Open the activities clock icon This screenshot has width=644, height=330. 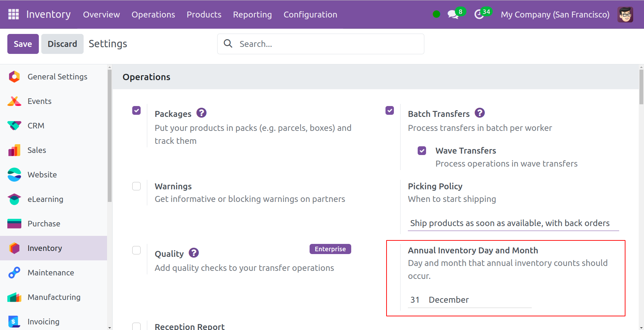tap(479, 14)
